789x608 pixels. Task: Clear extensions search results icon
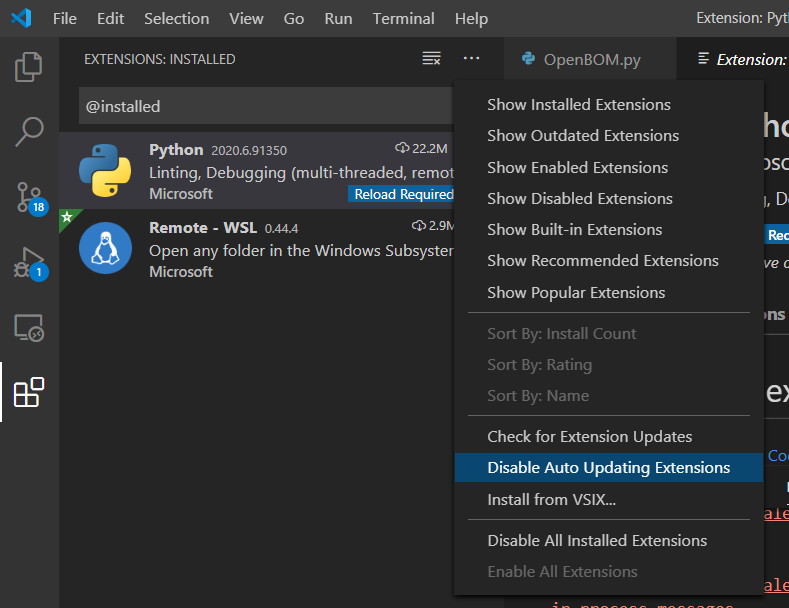(x=431, y=59)
